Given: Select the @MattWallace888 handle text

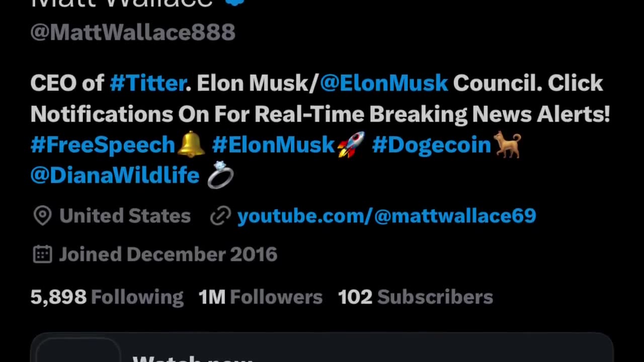Looking at the screenshot, I should 133,32.
